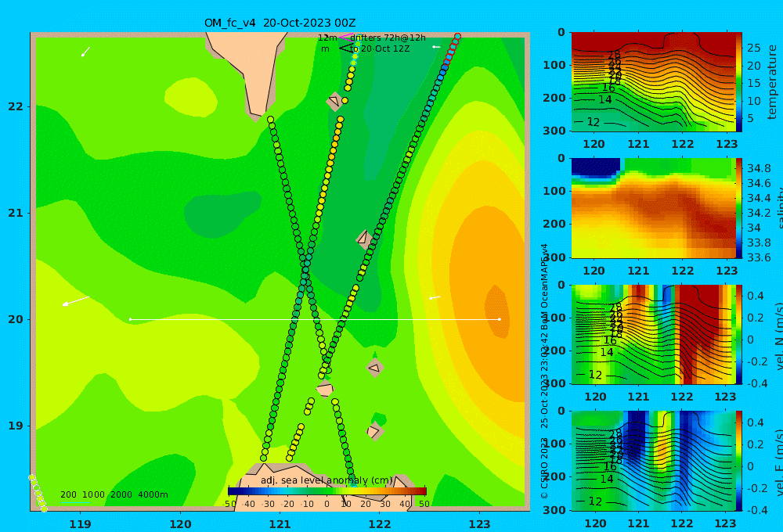Screen dimensions: 783x532
Task: Click the 'to 20 Oct 12Z' legend text
Action: coord(380,49)
